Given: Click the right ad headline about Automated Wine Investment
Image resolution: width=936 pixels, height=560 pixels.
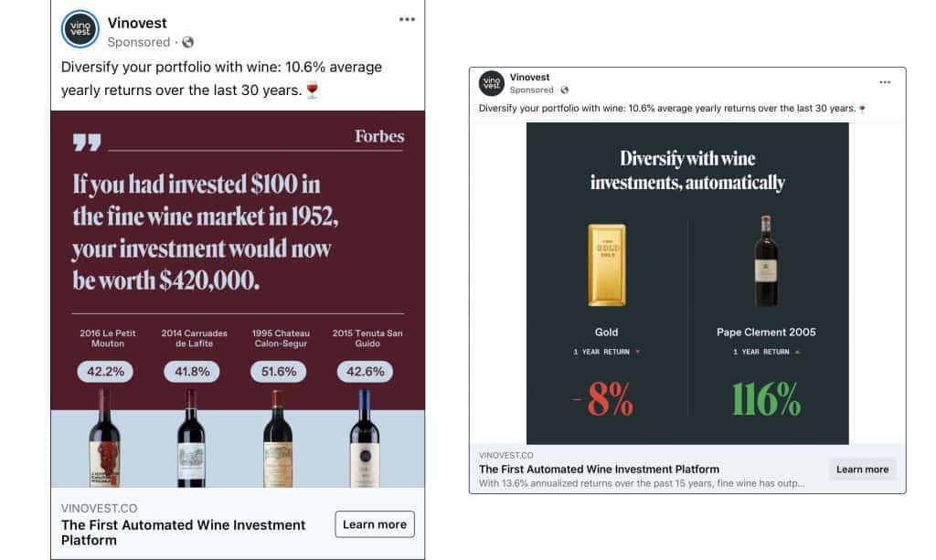Looking at the screenshot, I should tap(599, 470).
